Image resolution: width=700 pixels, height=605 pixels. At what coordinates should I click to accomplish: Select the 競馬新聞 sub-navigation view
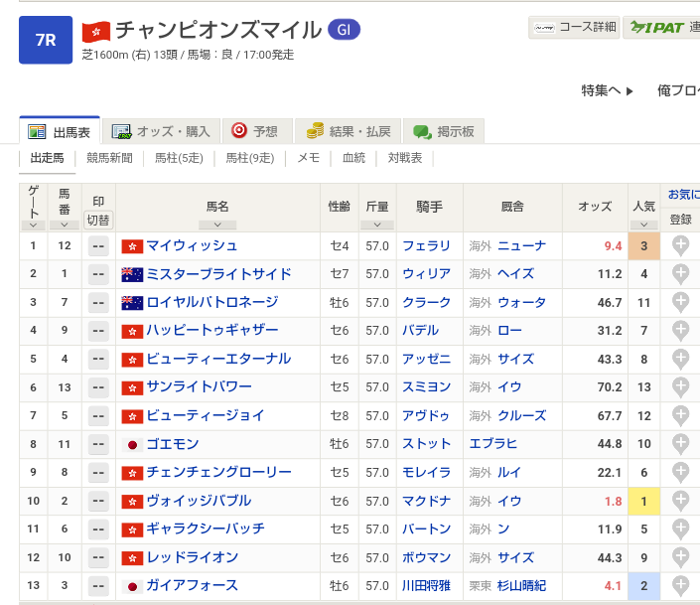pyautogui.click(x=109, y=158)
